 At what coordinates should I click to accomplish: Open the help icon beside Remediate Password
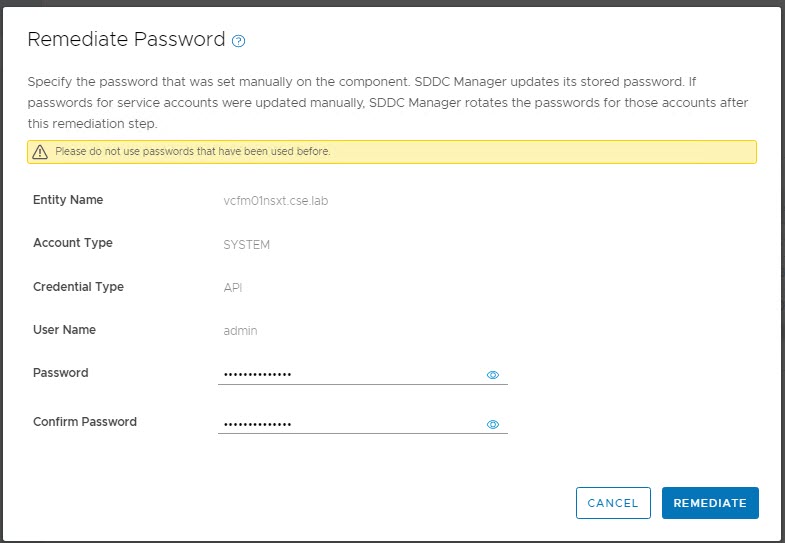point(239,41)
